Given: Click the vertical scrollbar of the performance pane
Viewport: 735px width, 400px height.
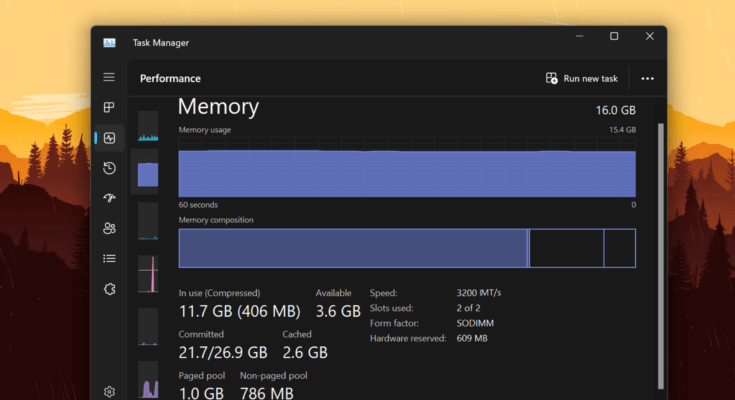Looking at the screenshot, I should pos(661,256).
